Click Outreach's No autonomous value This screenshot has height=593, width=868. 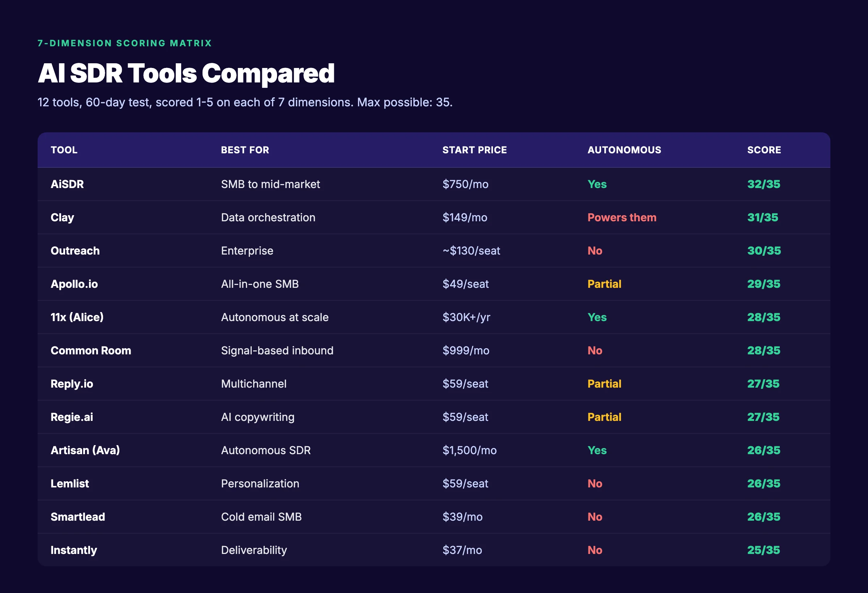pyautogui.click(x=595, y=251)
